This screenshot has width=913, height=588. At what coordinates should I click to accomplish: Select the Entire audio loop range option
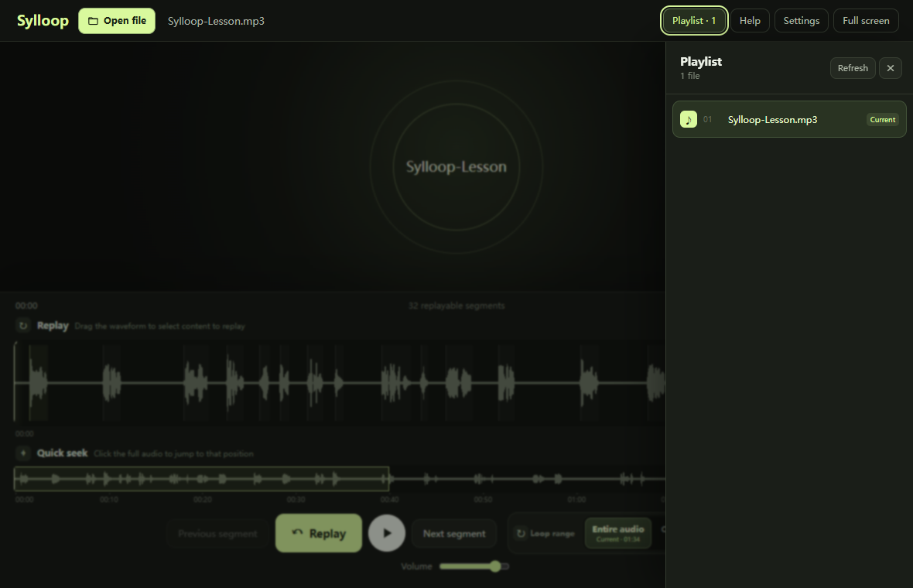click(x=617, y=533)
